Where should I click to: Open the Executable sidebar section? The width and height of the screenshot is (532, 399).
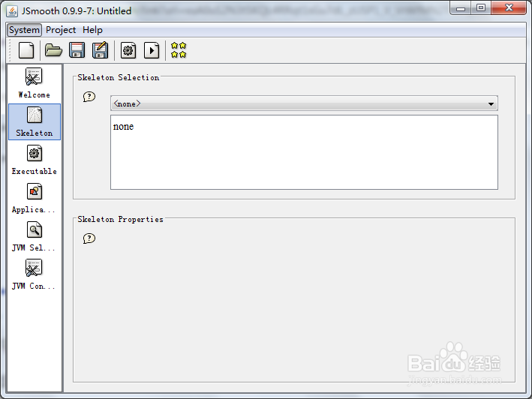tap(35, 160)
